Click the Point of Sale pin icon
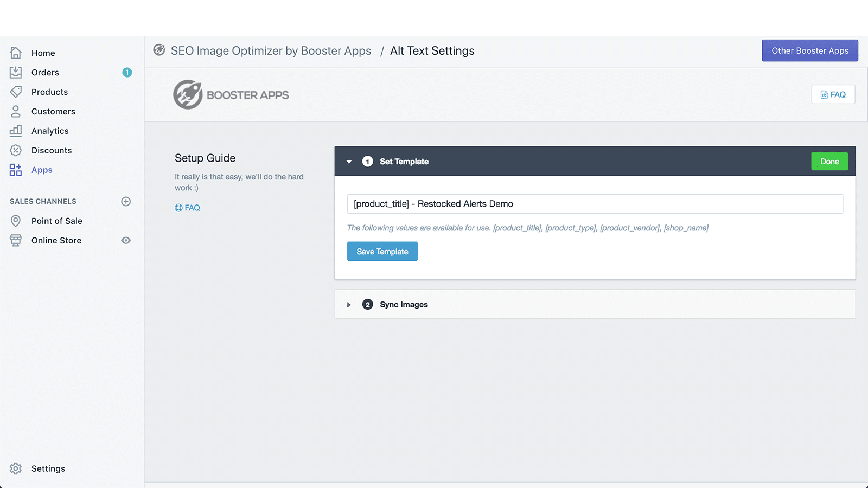The width and height of the screenshot is (868, 488). tap(16, 221)
